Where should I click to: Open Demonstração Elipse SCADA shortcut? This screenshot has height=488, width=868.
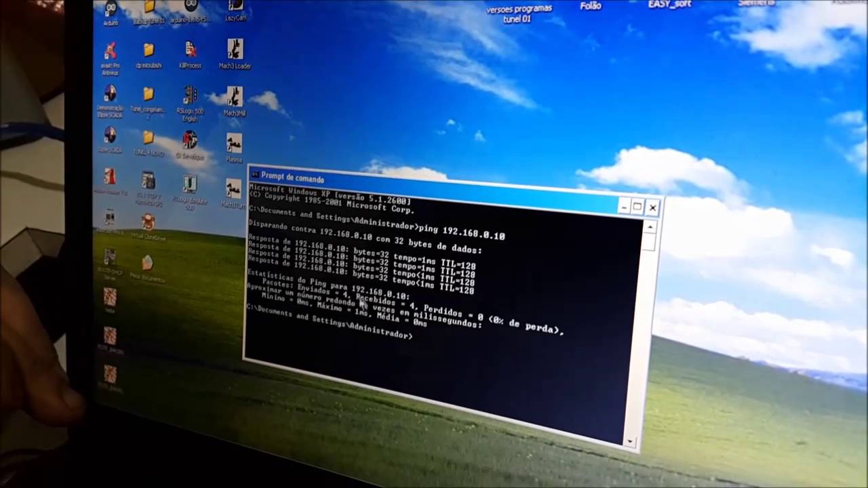pyautogui.click(x=110, y=101)
